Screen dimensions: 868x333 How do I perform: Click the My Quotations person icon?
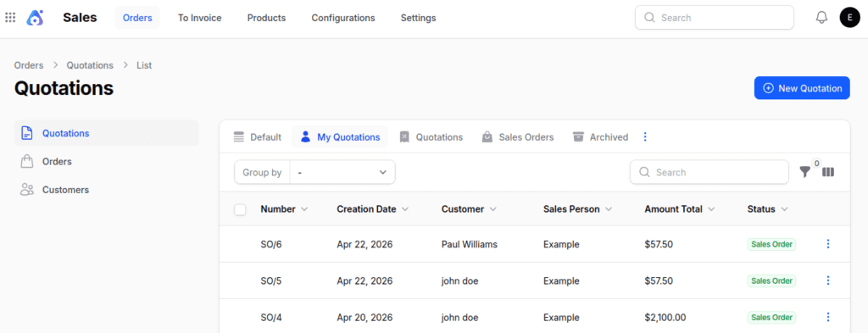coord(305,137)
